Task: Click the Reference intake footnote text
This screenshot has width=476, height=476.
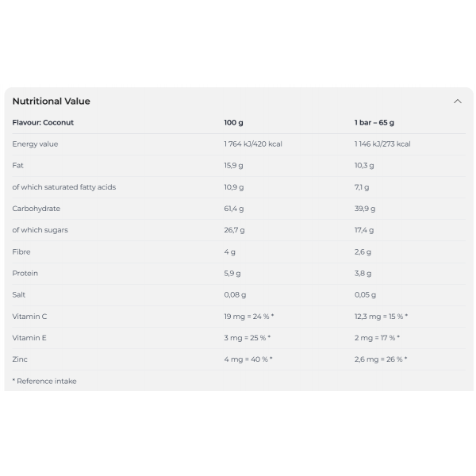Action: pos(44,381)
